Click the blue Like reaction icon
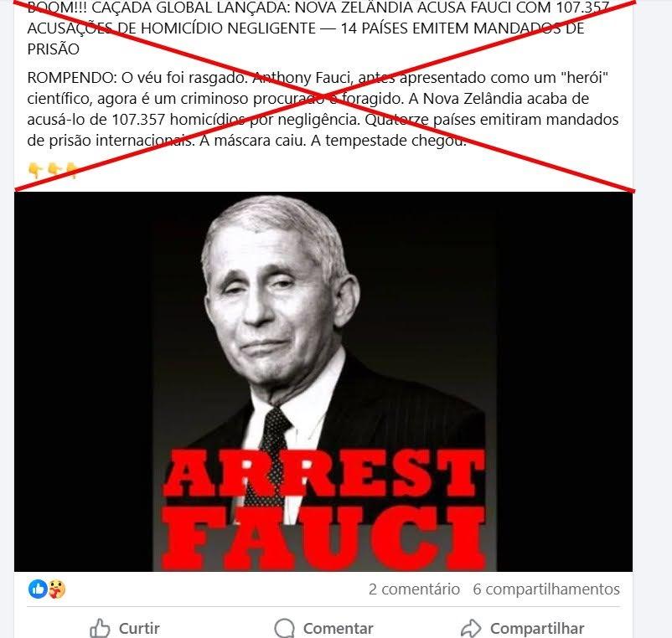The width and height of the screenshot is (672, 638). pos(38,589)
